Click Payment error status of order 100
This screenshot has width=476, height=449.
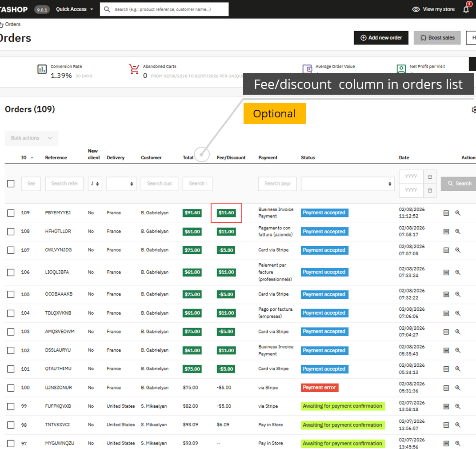click(x=320, y=388)
